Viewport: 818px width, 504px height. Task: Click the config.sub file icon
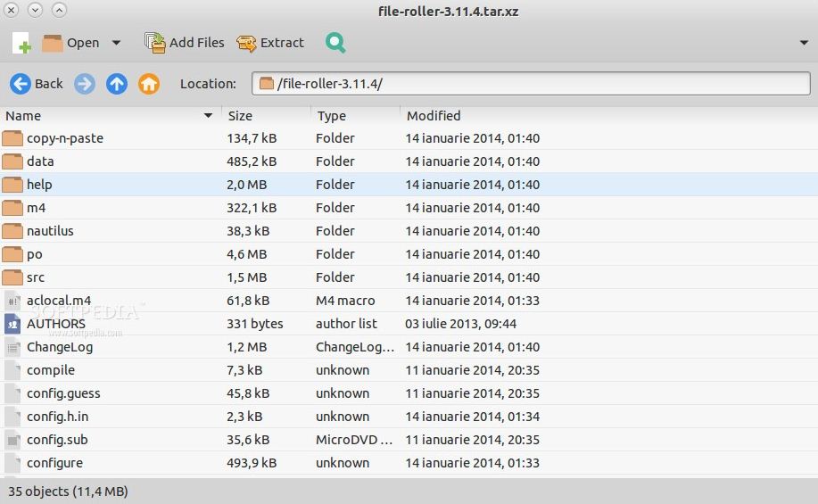[12, 440]
